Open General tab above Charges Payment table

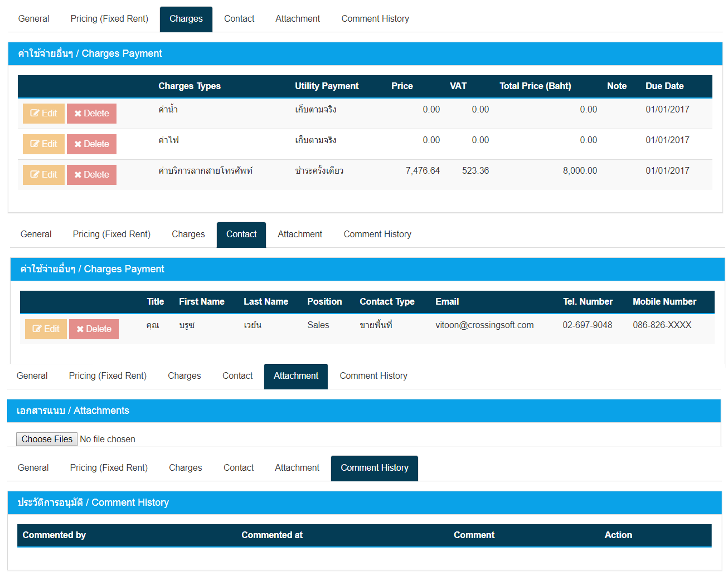coord(33,19)
